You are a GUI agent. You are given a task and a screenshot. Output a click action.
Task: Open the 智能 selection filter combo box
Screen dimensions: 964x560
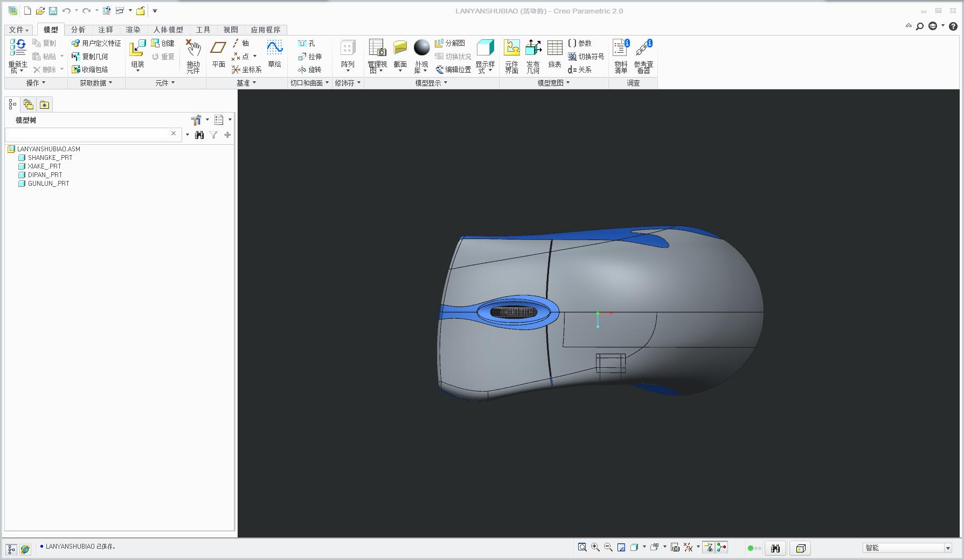(x=907, y=548)
